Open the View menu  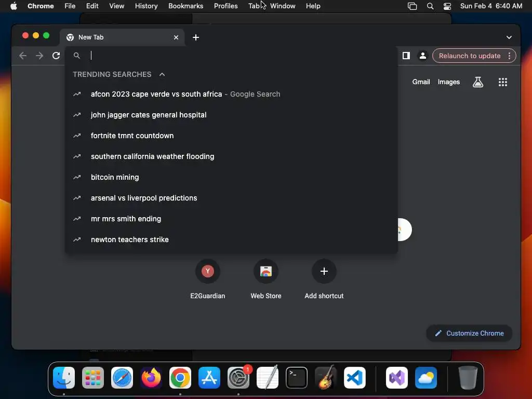[x=117, y=6]
